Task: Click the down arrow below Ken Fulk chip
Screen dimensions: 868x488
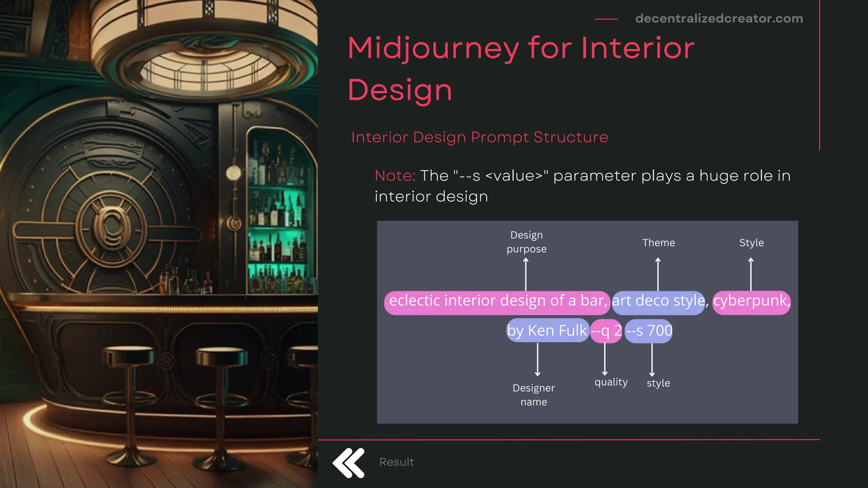Action: [537, 359]
